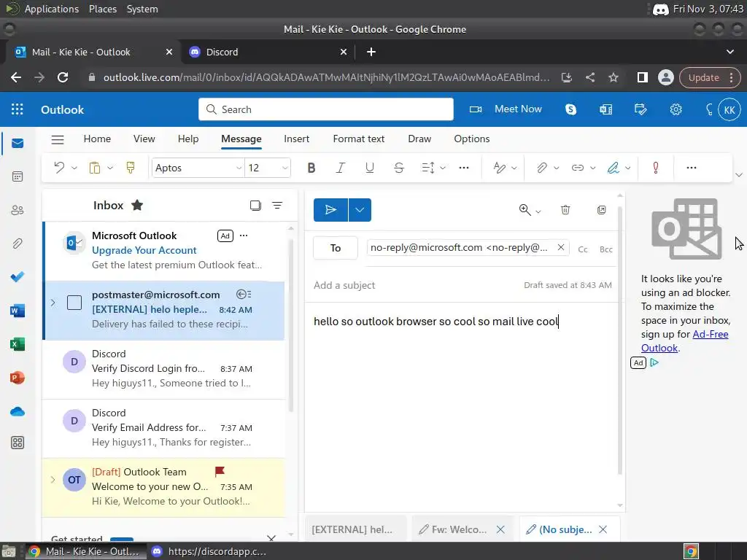Screen dimensions: 747x560
Task: Open the View ribbon tab
Action: tap(144, 139)
